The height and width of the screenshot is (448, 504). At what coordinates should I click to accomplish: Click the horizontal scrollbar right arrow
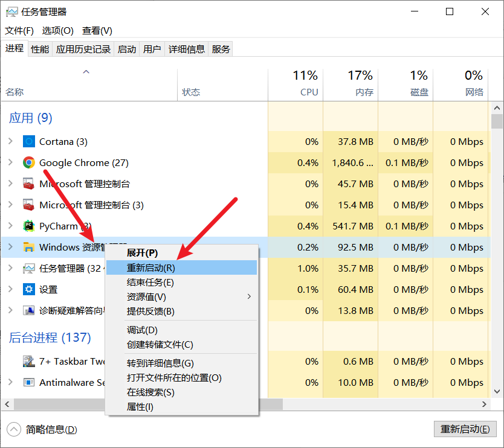[x=484, y=404]
